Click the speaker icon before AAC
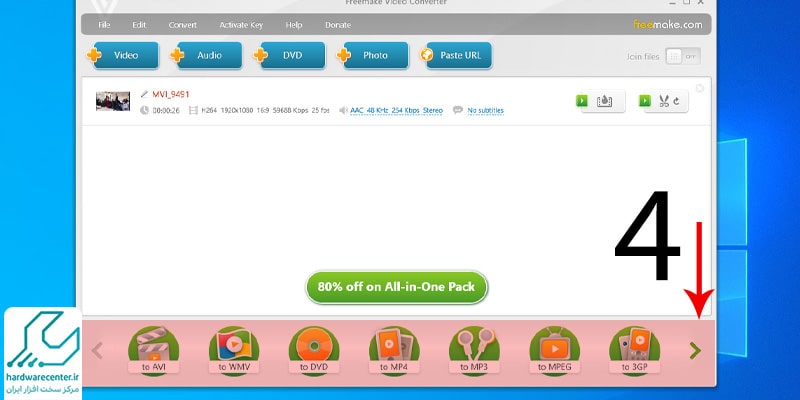 coord(343,110)
